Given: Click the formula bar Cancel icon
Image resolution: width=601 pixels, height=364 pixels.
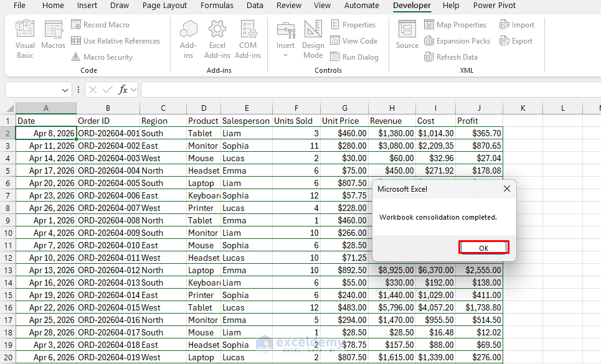Looking at the screenshot, I should tap(92, 90).
